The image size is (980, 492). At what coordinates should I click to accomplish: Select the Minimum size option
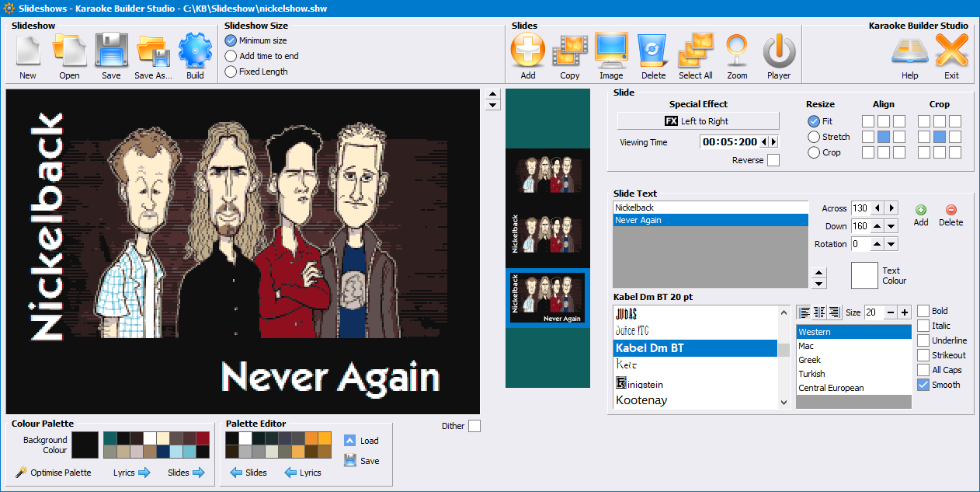pos(231,40)
